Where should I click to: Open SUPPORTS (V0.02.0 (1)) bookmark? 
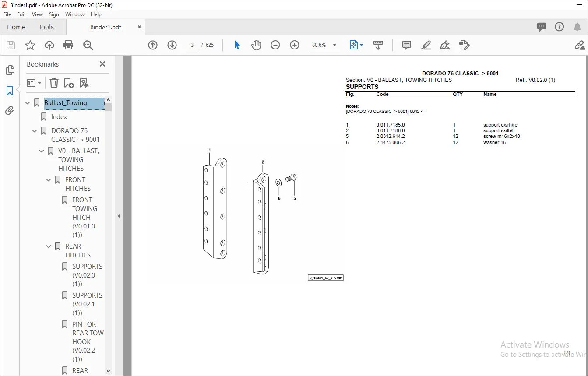(87, 275)
